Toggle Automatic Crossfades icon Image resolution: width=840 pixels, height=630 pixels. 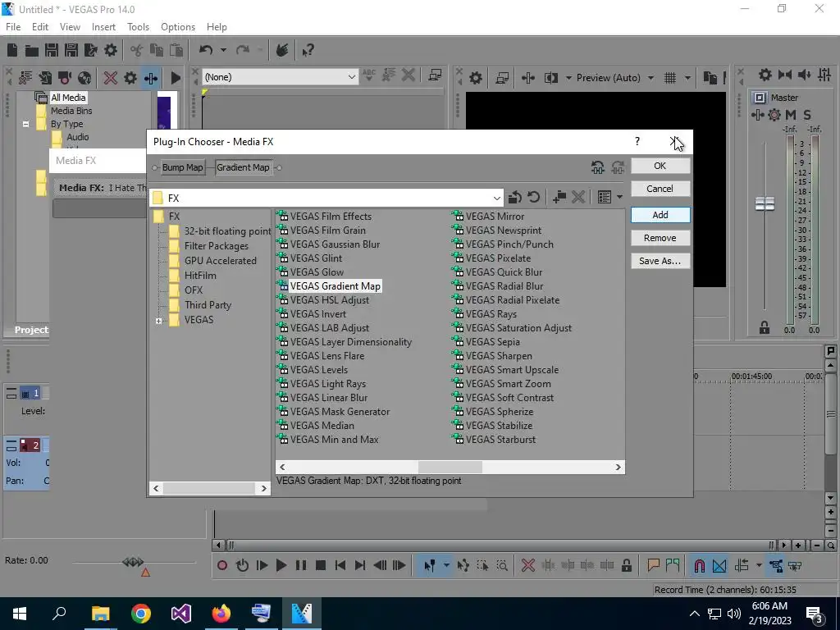[719, 565]
